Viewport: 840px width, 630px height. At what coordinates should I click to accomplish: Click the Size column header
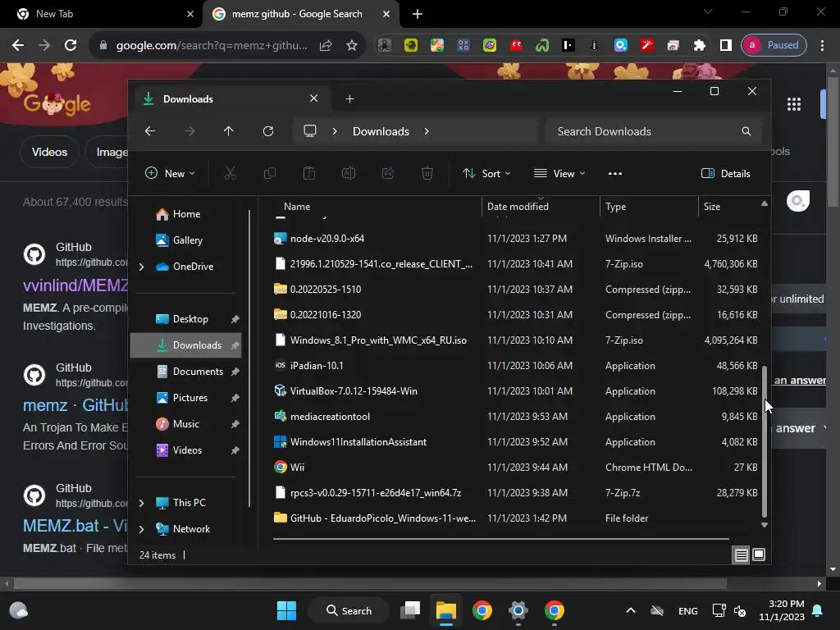[x=711, y=207]
